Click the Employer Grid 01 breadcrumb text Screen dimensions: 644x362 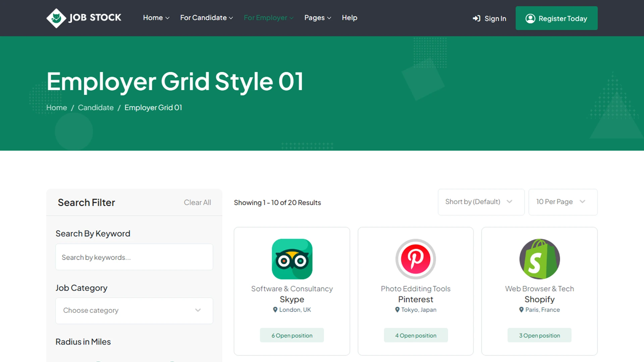(x=153, y=108)
